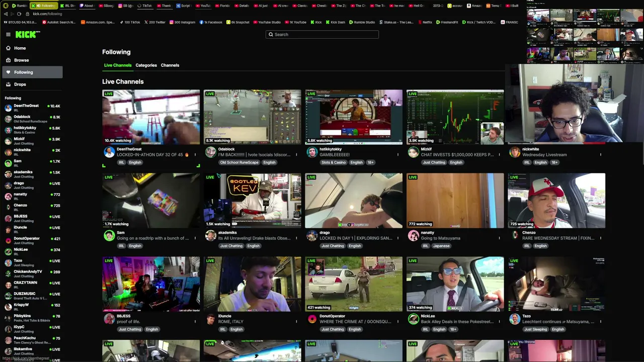
Task: Click Tazo's avatar under the Just Sleeping stream
Action: 515,319
